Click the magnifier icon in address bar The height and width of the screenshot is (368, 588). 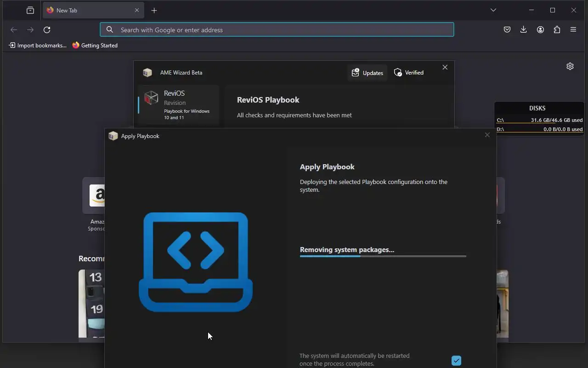click(110, 30)
